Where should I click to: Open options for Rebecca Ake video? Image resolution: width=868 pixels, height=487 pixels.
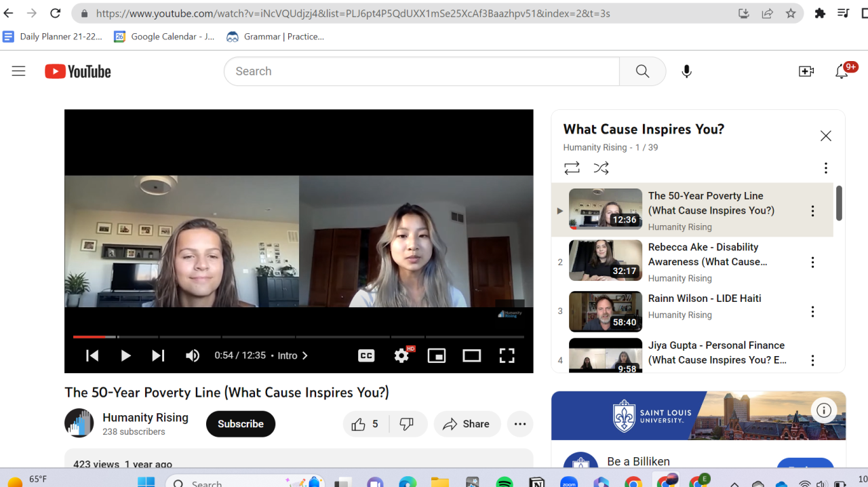tap(812, 262)
